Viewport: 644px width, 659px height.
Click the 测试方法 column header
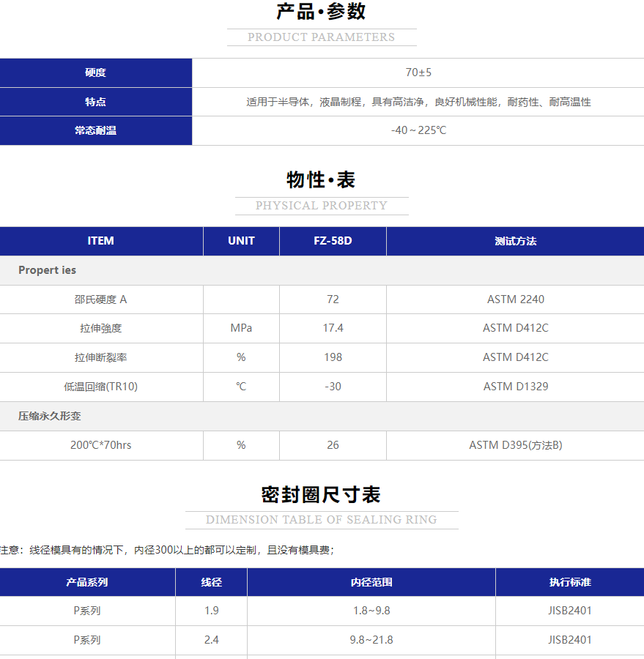tap(515, 241)
